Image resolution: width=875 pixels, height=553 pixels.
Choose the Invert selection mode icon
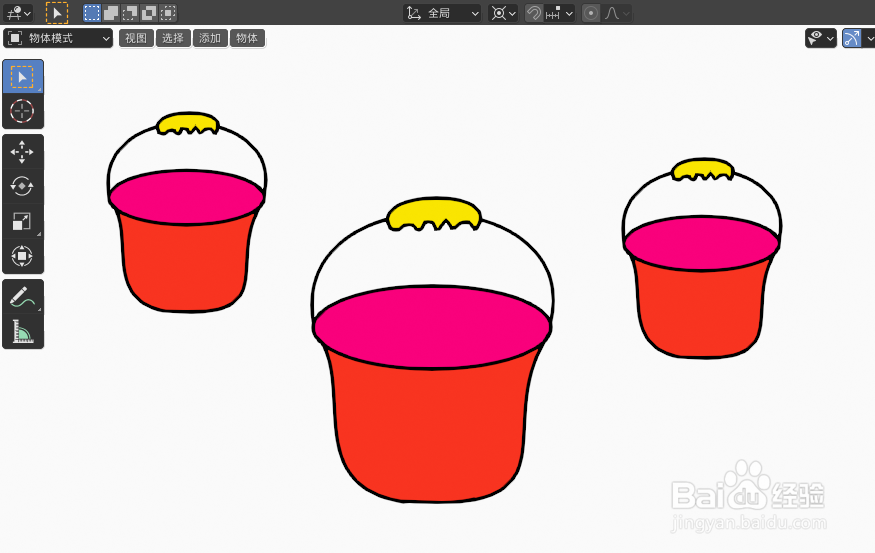click(x=149, y=12)
